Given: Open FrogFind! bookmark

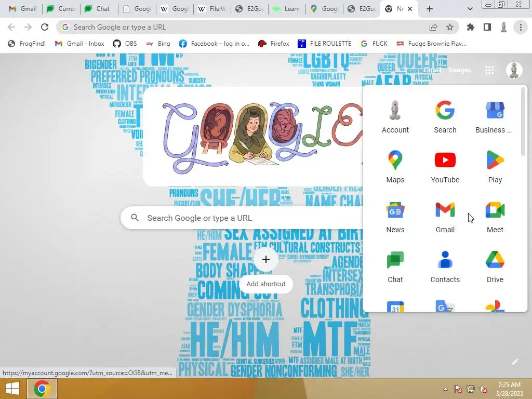Looking at the screenshot, I should point(27,44).
